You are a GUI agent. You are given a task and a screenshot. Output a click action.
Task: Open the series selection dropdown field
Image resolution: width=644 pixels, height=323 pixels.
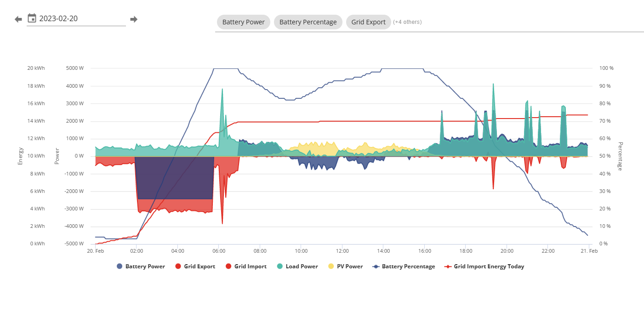point(429,22)
